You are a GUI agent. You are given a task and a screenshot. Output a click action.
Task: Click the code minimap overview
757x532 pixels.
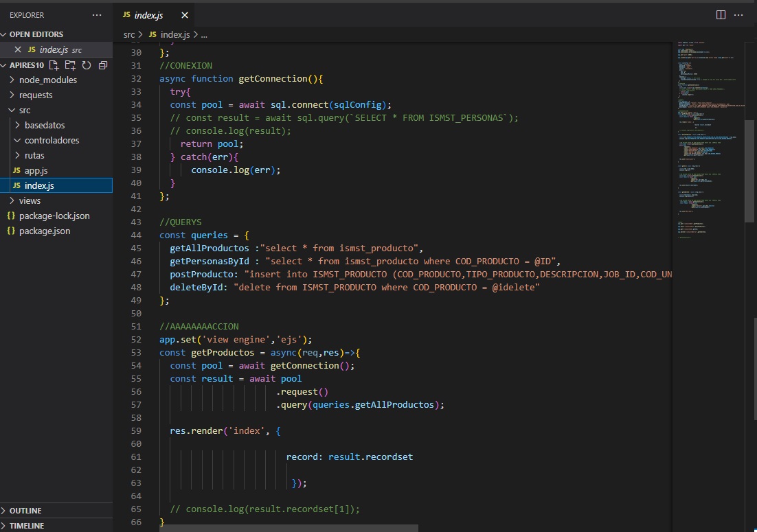(709, 140)
